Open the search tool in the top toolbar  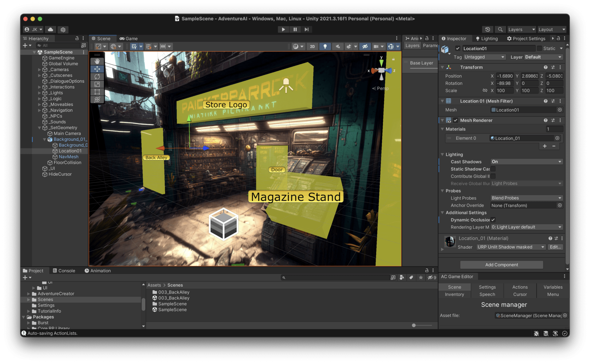(x=500, y=29)
